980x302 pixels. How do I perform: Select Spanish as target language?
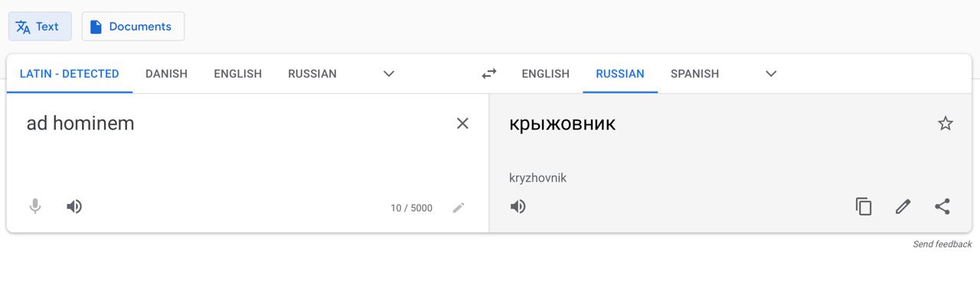point(694,74)
